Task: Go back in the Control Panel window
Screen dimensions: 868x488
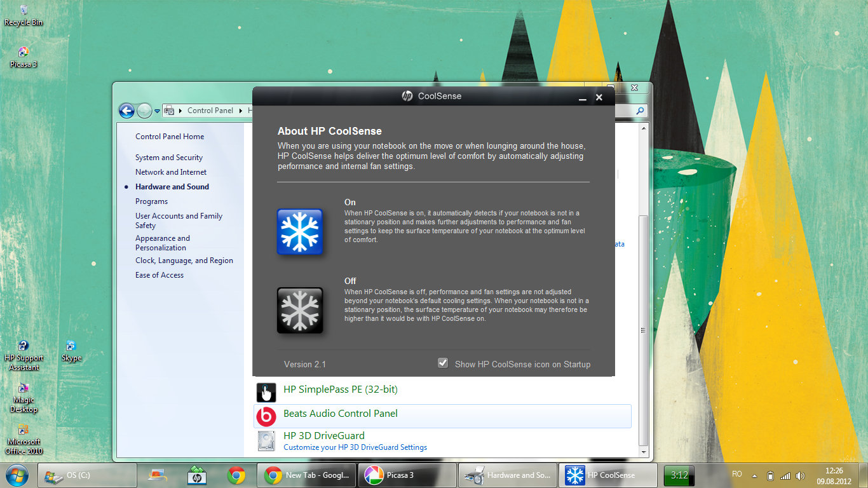Action: pos(126,111)
